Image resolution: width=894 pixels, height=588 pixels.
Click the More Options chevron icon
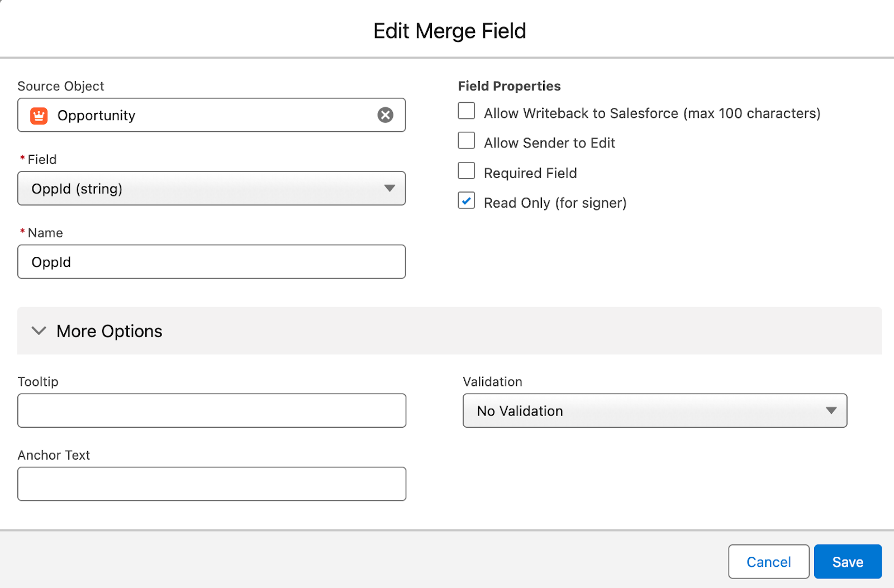click(x=38, y=331)
